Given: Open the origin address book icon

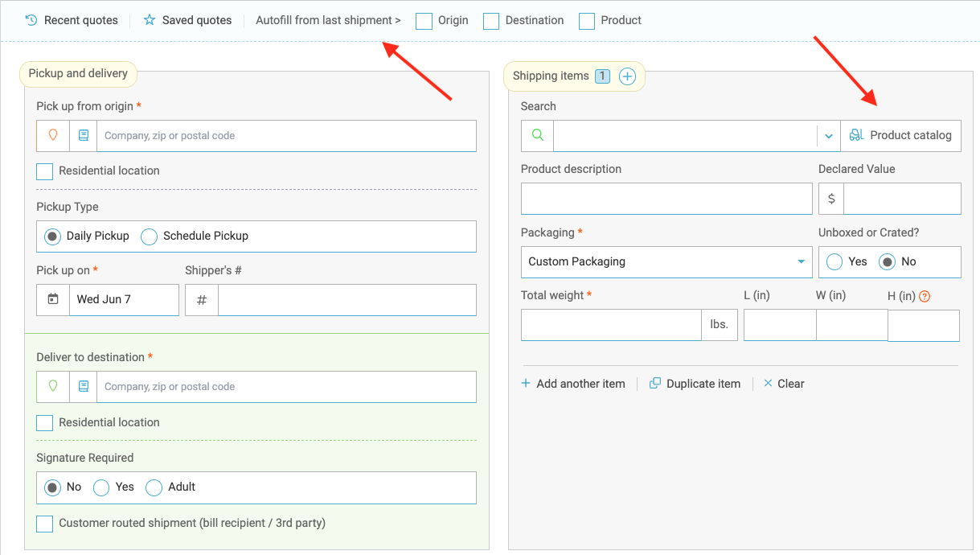Looking at the screenshot, I should pos(83,136).
